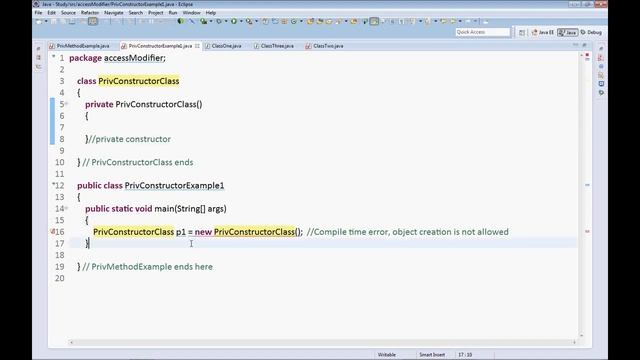Click the Quick Access search field

[x=482, y=32]
